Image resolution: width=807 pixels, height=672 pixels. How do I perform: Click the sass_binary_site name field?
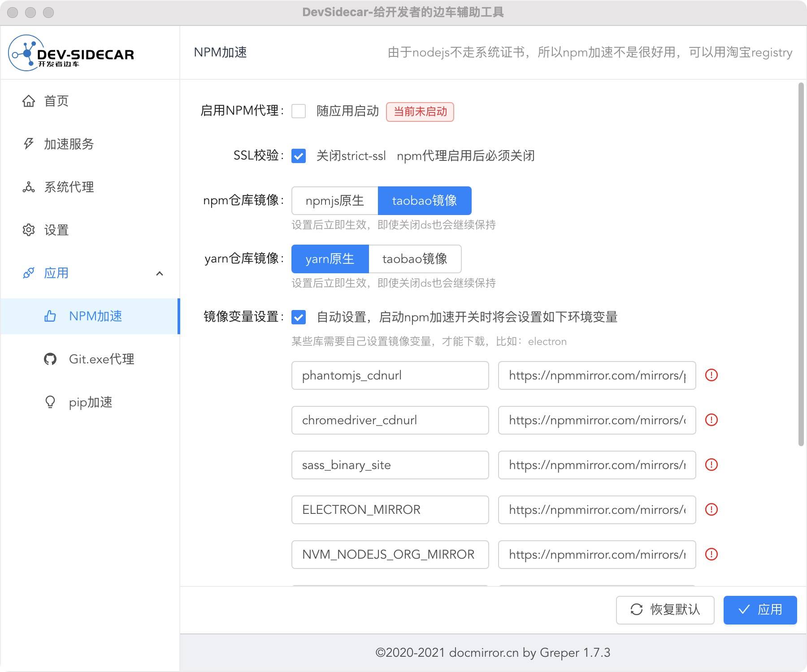[390, 465]
